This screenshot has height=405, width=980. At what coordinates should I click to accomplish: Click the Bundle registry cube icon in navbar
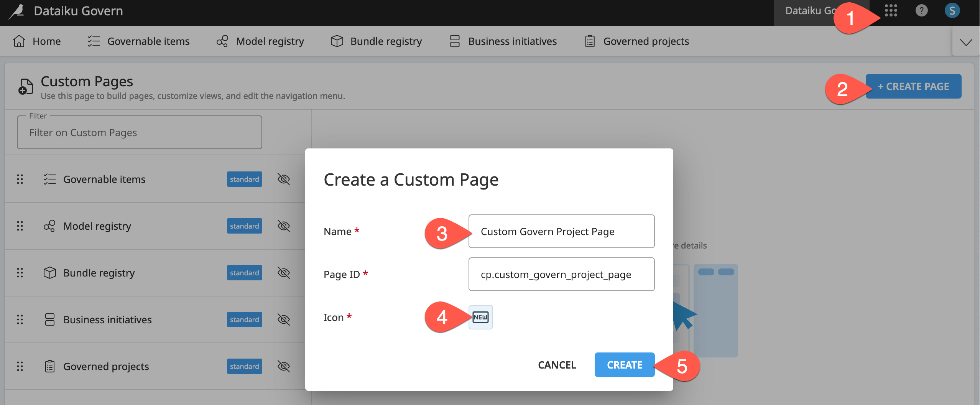pos(337,41)
